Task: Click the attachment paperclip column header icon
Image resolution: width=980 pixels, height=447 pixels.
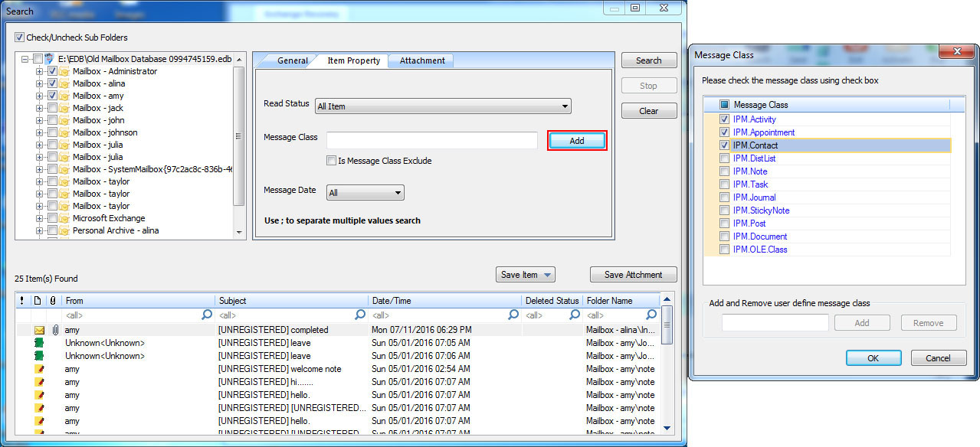Action: click(52, 301)
